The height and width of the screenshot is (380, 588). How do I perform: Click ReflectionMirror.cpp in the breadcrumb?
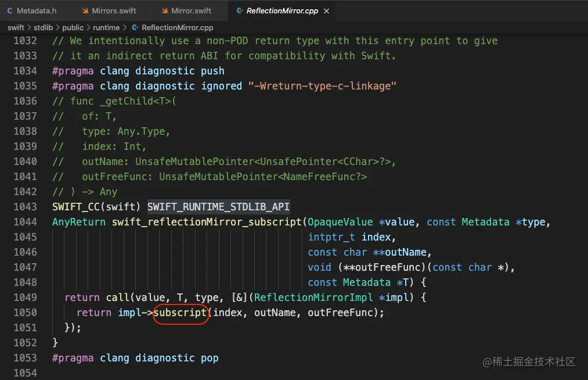178,27
